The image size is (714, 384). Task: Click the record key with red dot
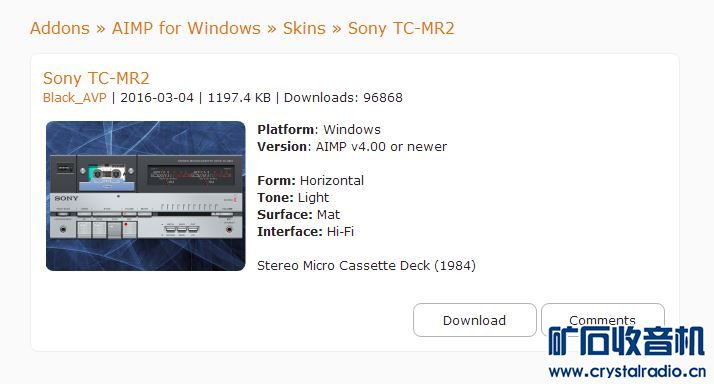[130, 230]
